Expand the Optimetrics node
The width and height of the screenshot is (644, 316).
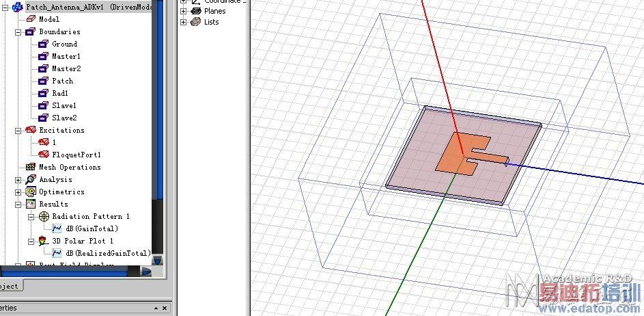pyautogui.click(x=18, y=192)
